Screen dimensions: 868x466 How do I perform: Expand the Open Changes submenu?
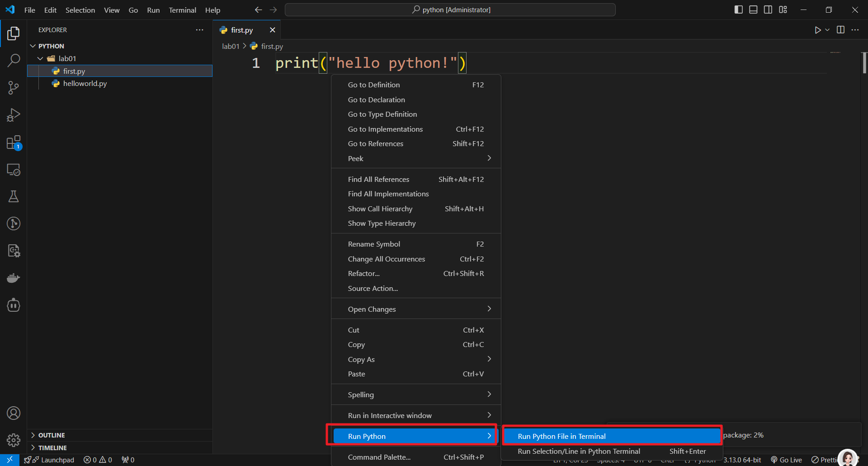(416, 309)
